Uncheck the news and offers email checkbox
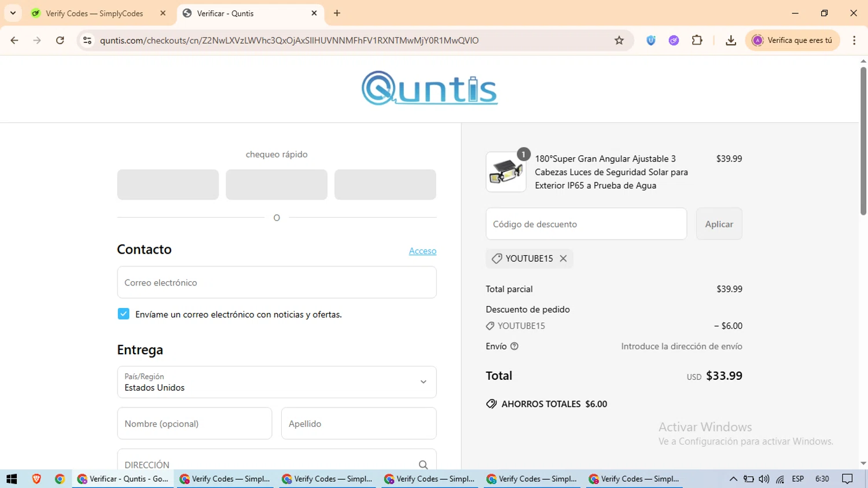 (x=123, y=314)
